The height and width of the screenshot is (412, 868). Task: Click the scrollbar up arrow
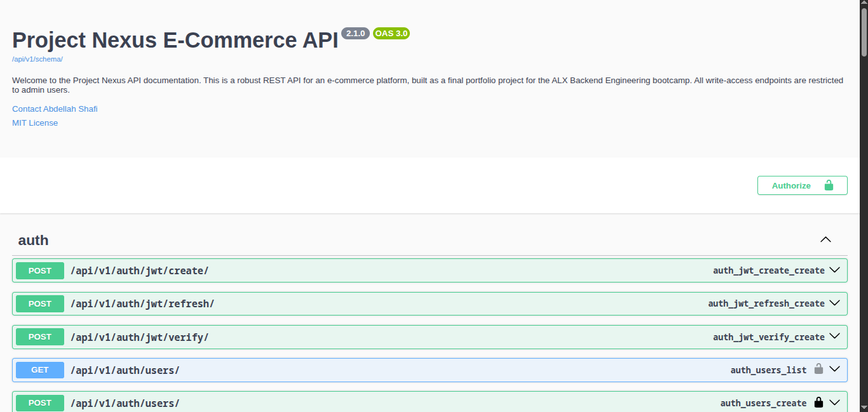pyautogui.click(x=864, y=4)
